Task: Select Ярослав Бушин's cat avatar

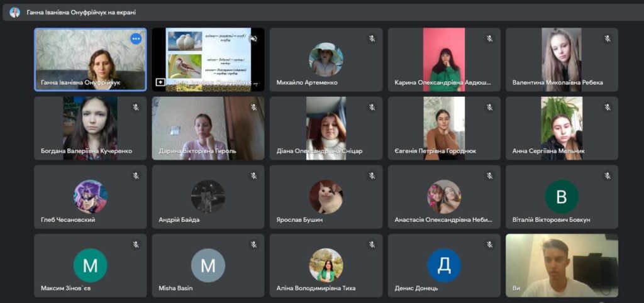Action: click(326, 197)
